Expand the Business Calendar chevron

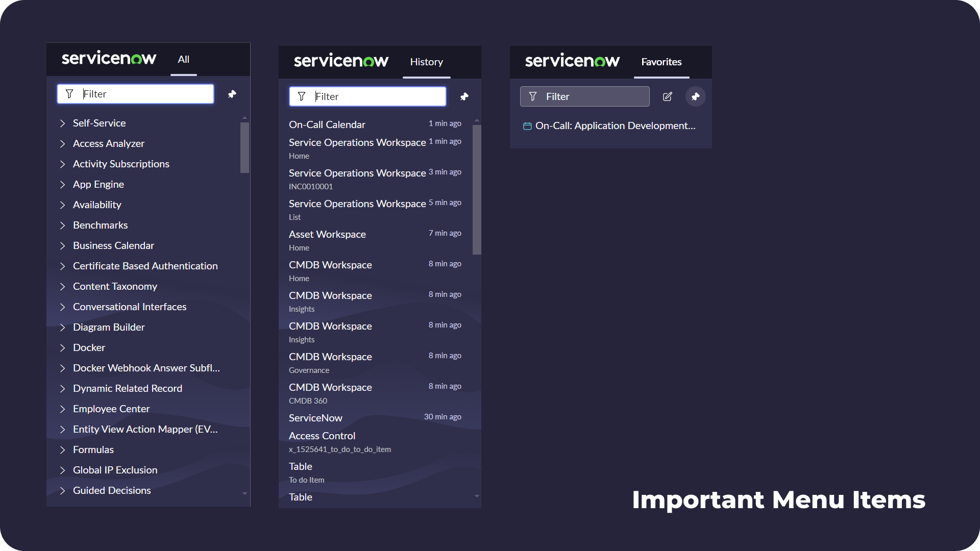62,245
